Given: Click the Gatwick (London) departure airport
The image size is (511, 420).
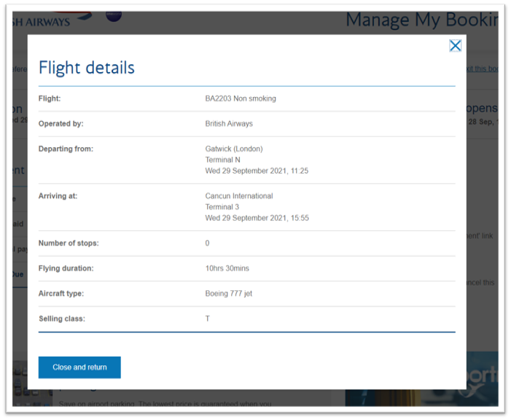Looking at the screenshot, I should pyautogui.click(x=234, y=149).
